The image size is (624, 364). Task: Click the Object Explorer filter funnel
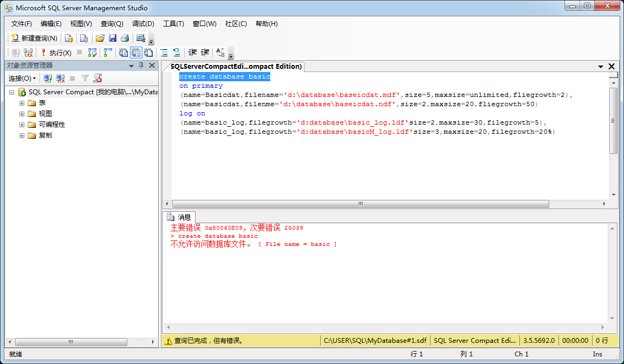(84, 79)
